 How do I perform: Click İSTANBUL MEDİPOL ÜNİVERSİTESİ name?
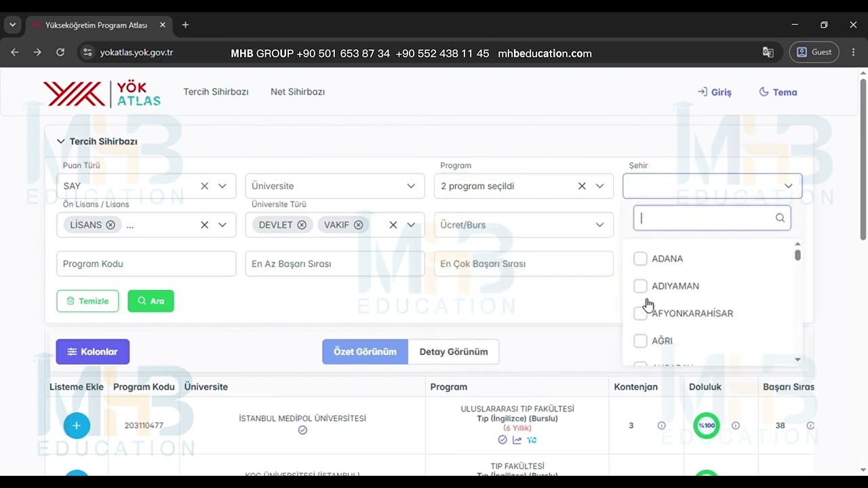[x=302, y=418]
